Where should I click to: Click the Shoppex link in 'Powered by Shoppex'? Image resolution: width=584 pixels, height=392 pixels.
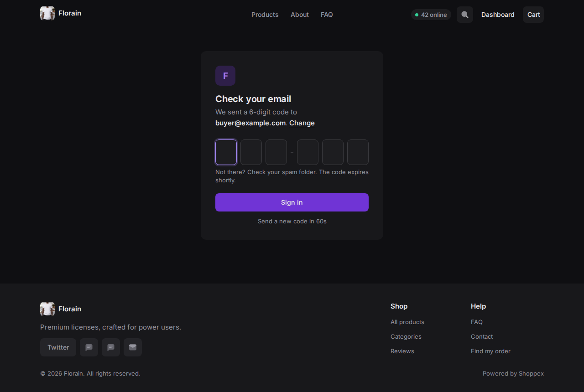click(531, 374)
